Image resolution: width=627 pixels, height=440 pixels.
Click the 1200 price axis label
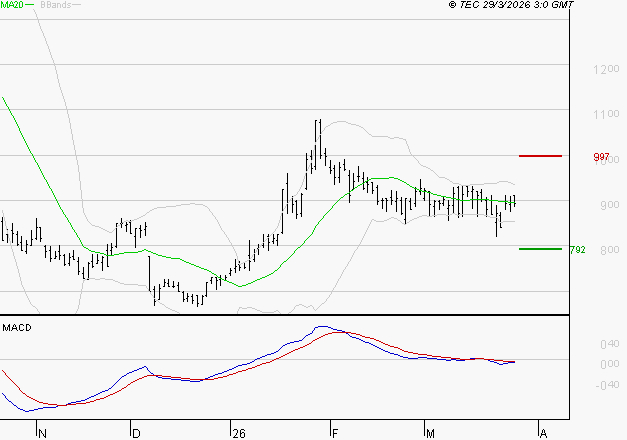(606, 69)
